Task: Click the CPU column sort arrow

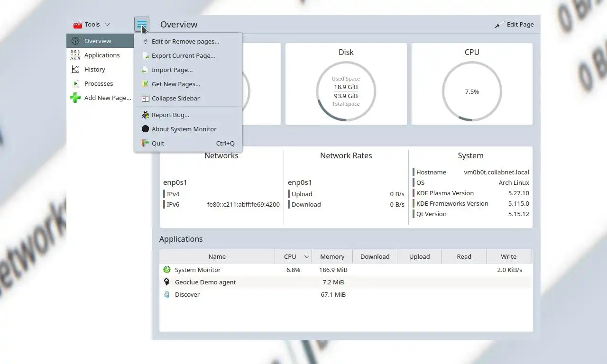Action: [x=307, y=256]
